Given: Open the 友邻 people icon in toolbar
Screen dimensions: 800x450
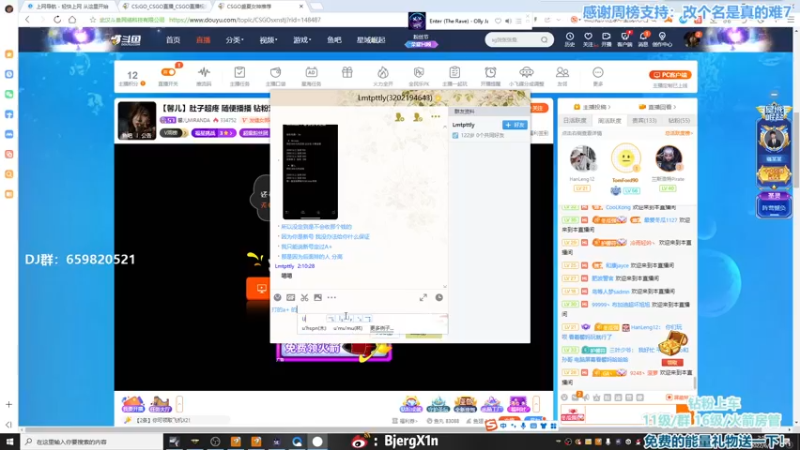Looking at the screenshot, I should coord(562,72).
